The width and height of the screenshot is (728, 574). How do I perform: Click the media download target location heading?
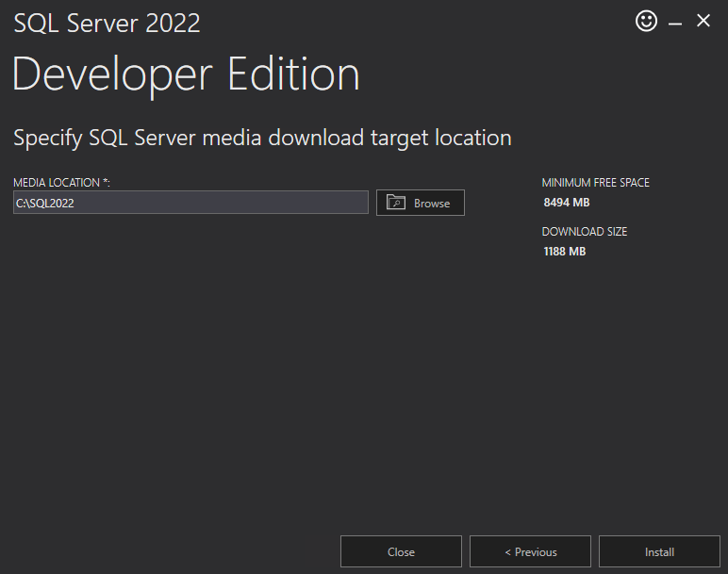(262, 138)
